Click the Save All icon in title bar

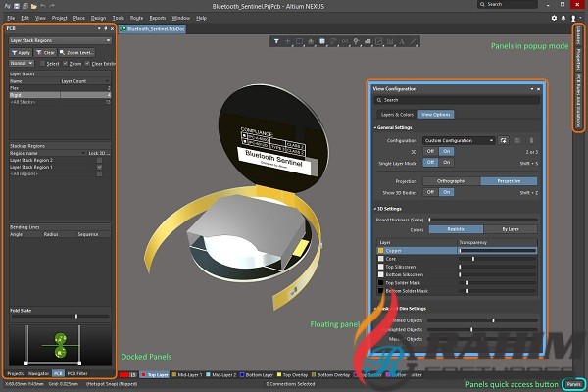(25, 6)
